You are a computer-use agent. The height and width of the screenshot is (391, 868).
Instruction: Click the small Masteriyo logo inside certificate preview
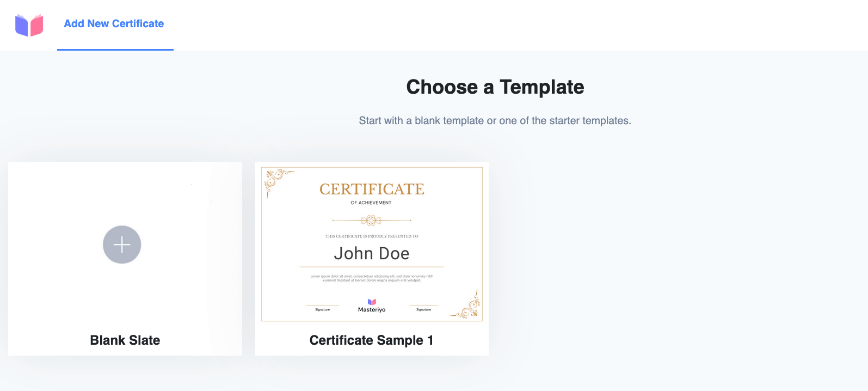pos(372,302)
